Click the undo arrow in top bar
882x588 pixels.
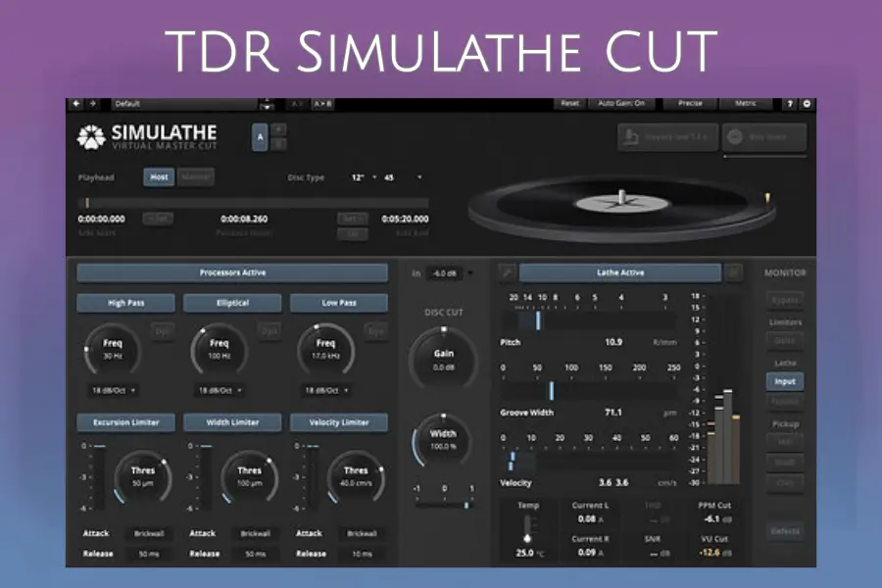[75, 104]
